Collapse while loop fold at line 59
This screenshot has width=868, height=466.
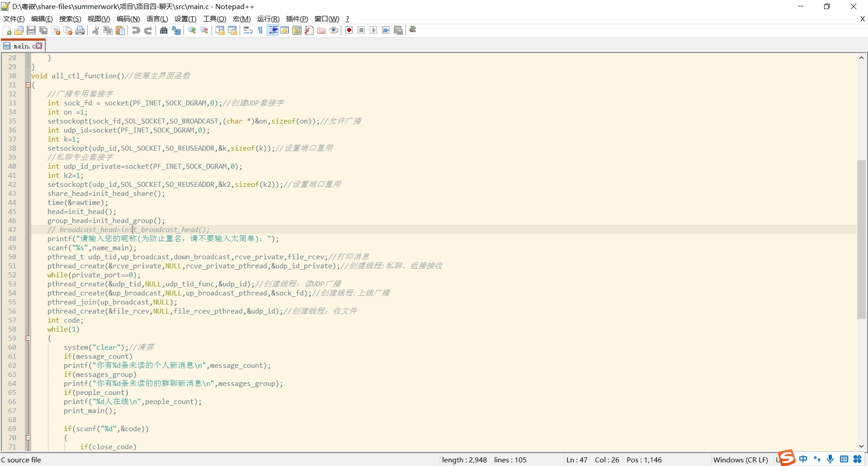point(28,338)
